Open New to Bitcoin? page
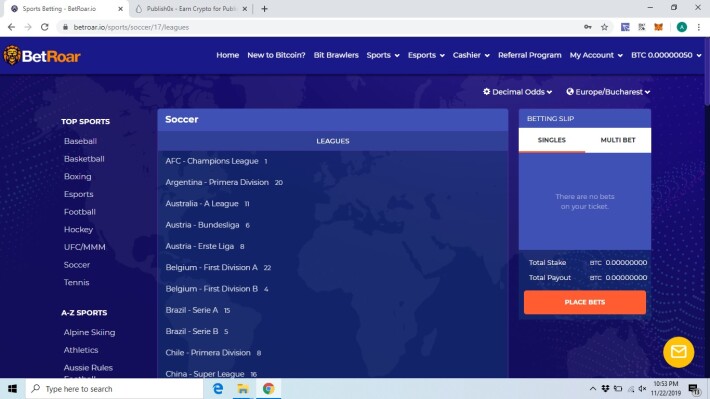 276,55
